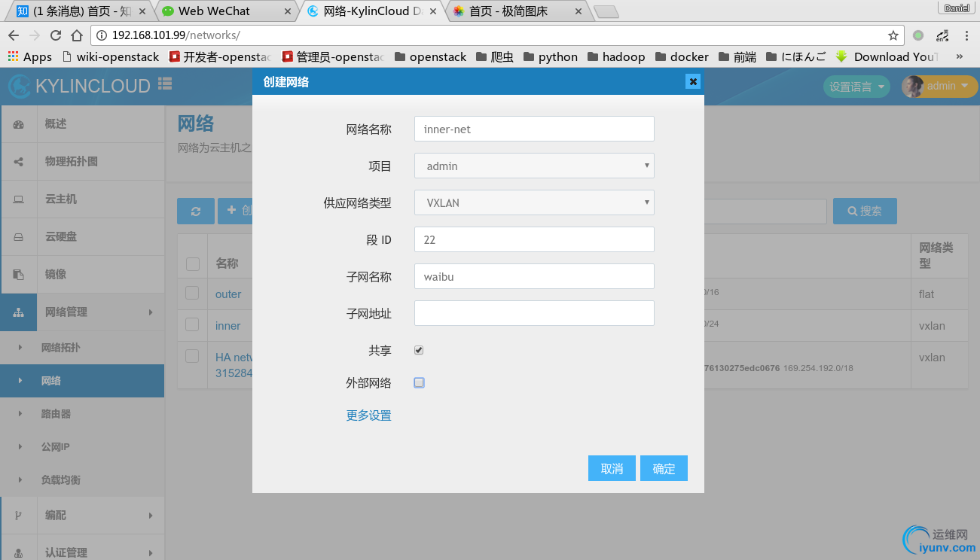The width and height of the screenshot is (980, 560).
Task: Close the Web WeChat tab
Action: click(288, 11)
